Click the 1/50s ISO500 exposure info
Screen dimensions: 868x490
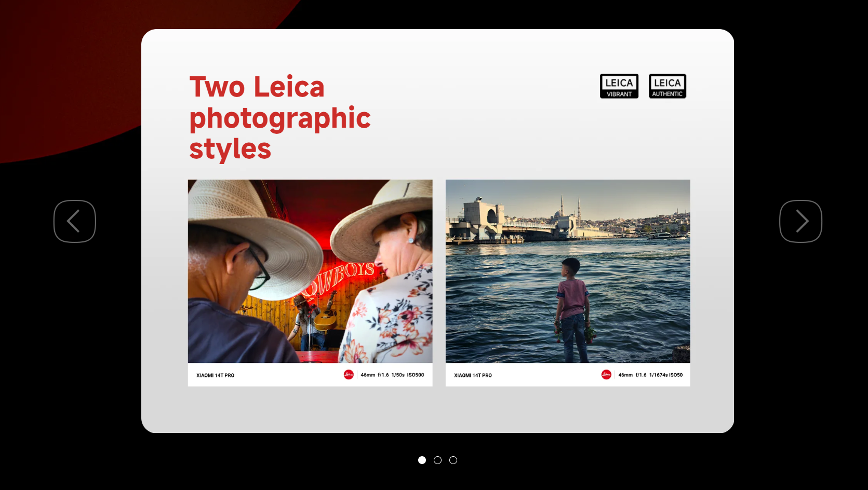pyautogui.click(x=407, y=375)
